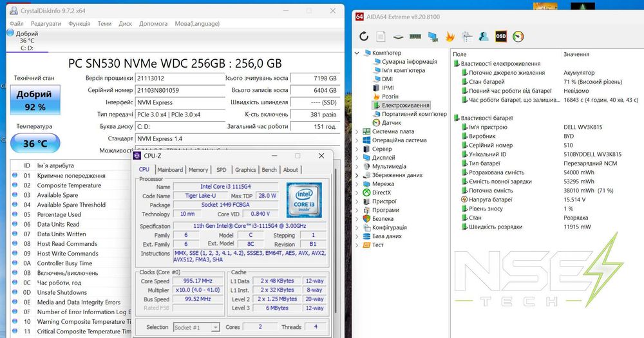The height and width of the screenshot is (338, 644).
Task: Open the Функція menu
Action: click(x=79, y=23)
